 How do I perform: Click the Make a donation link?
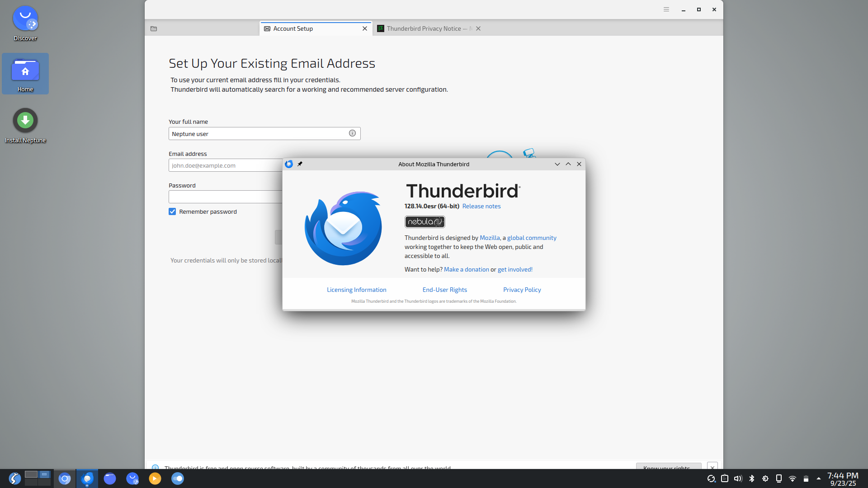click(466, 269)
